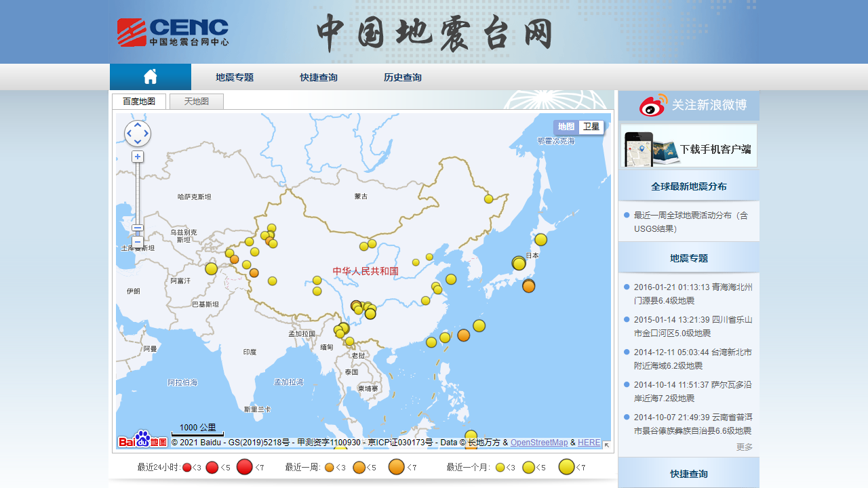868x488 pixels.
Task: Click the zoom out minus button on the map
Action: click(x=137, y=242)
